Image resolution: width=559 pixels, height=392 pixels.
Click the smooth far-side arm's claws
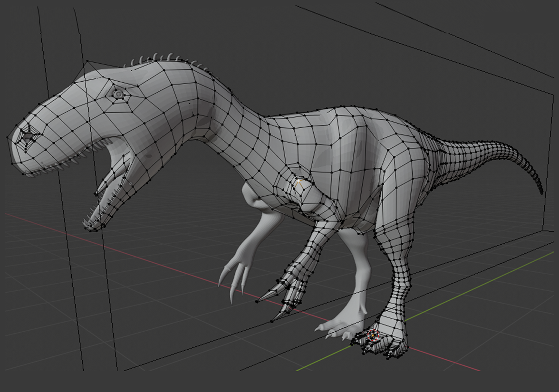point(234,283)
